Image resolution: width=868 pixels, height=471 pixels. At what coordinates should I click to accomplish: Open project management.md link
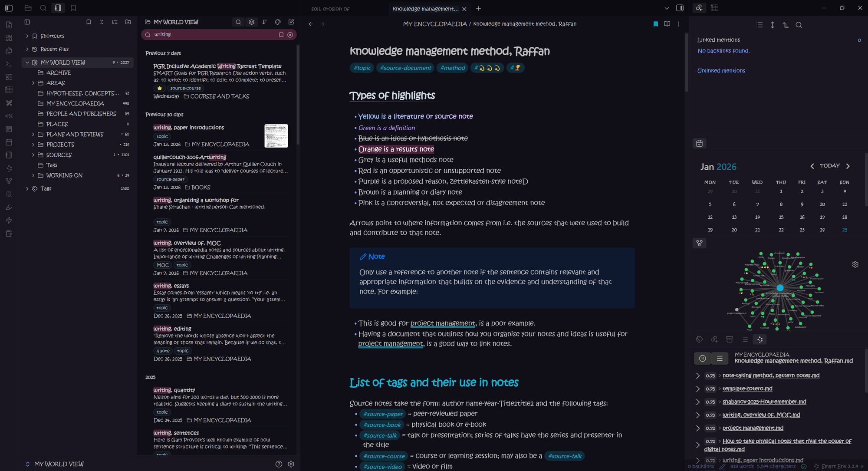click(753, 428)
